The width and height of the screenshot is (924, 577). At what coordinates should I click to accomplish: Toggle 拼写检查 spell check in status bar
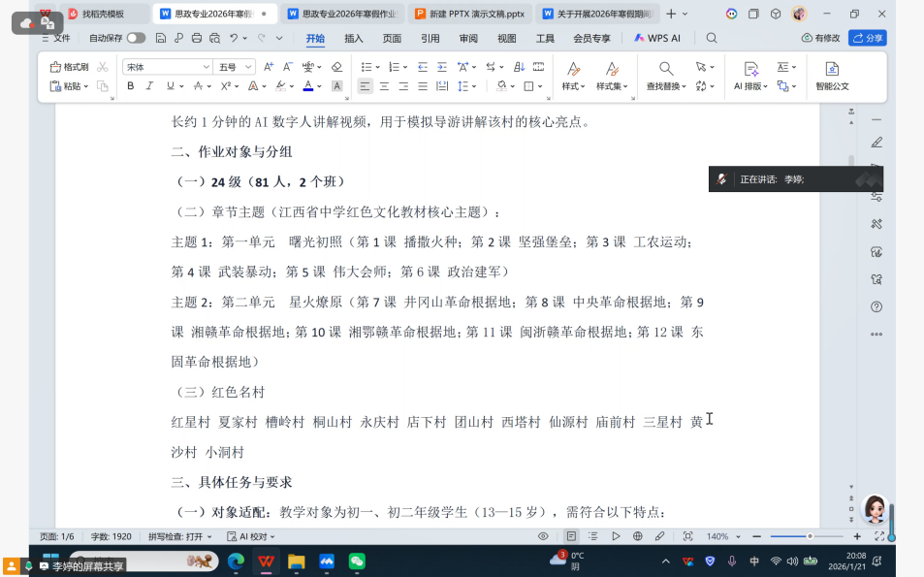pos(179,536)
